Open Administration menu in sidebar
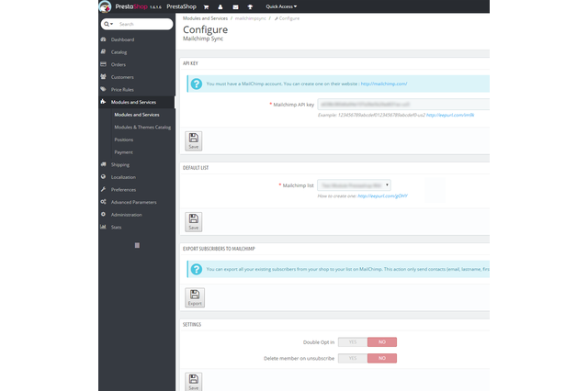The width and height of the screenshot is (588, 391). (x=127, y=215)
